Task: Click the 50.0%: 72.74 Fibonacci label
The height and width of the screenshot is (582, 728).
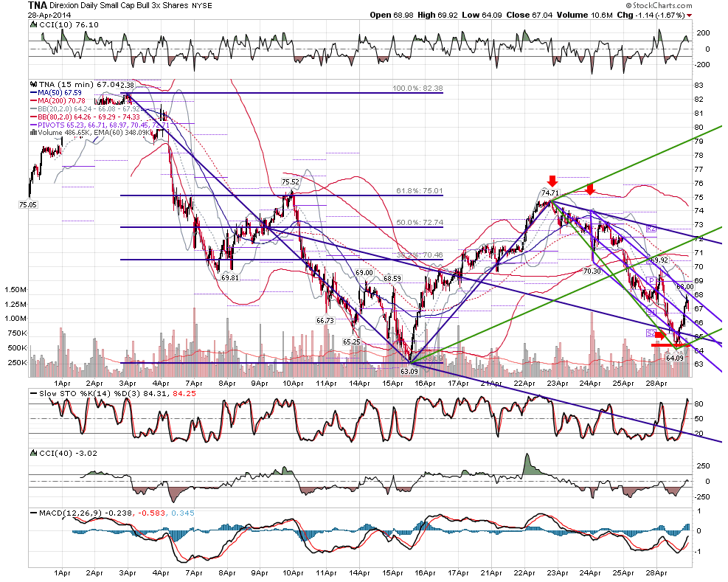Action: [x=419, y=223]
